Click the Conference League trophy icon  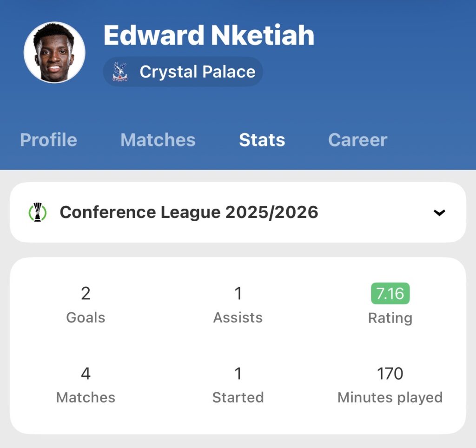point(38,212)
